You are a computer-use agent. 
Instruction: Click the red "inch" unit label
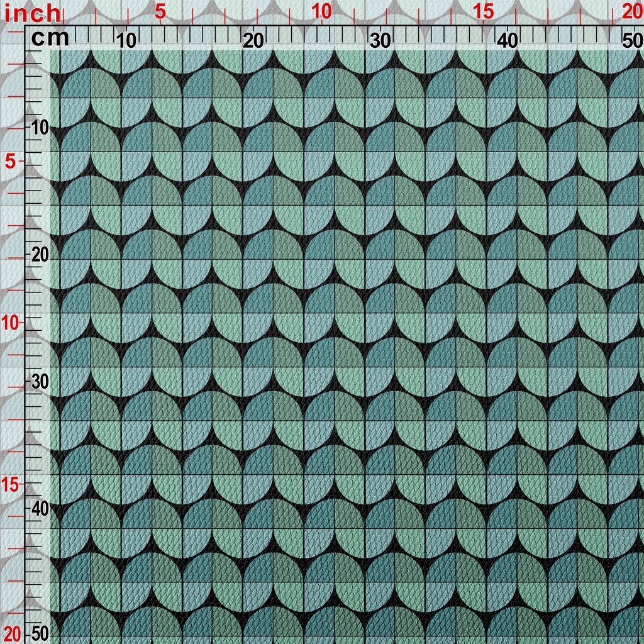pyautogui.click(x=31, y=13)
